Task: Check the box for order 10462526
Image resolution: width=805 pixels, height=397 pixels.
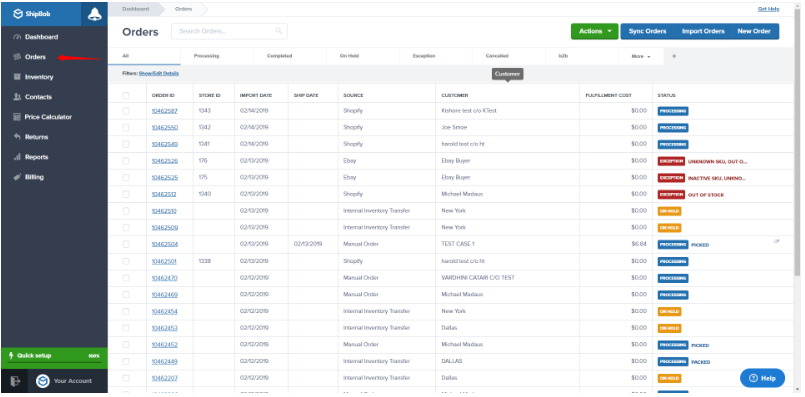Action: (x=126, y=161)
